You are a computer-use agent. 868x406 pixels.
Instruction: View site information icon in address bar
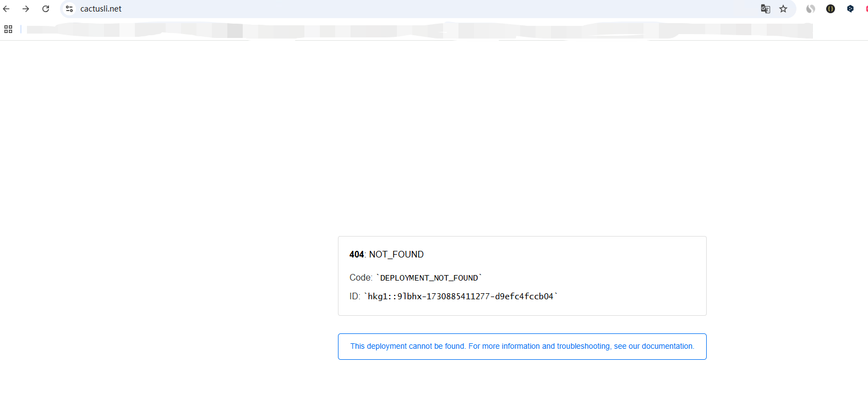coord(69,9)
